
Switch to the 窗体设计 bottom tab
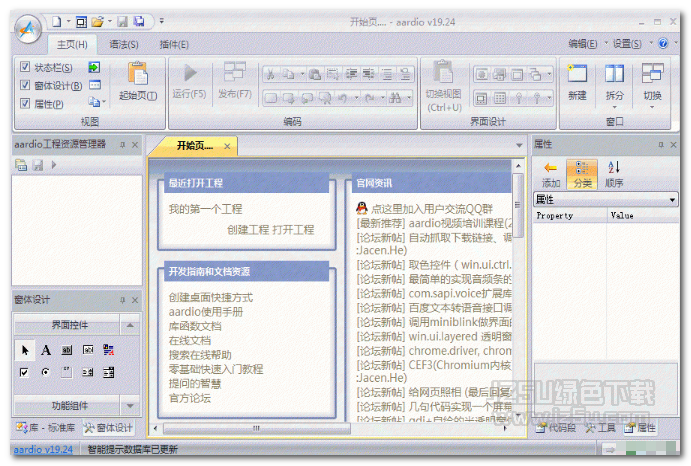click(x=108, y=428)
